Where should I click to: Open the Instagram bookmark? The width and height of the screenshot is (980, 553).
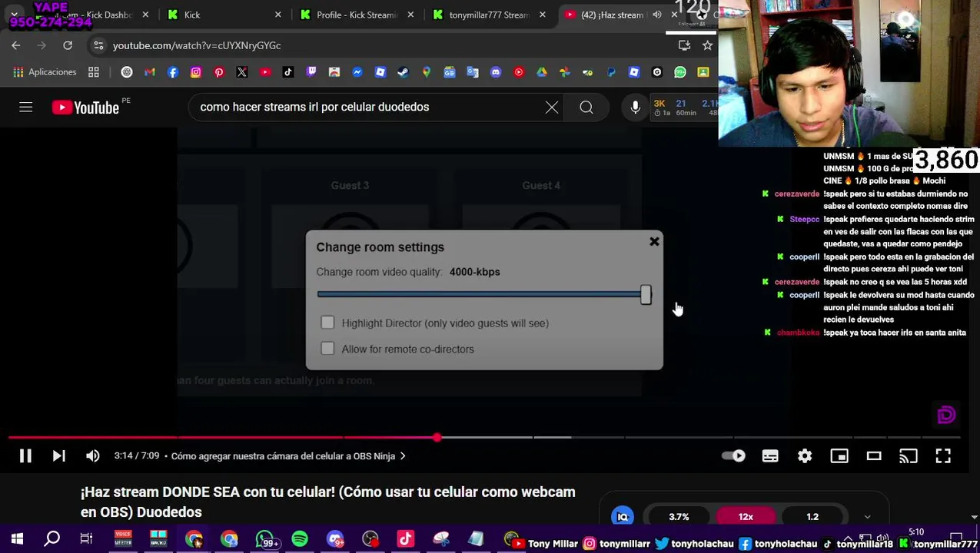click(196, 72)
